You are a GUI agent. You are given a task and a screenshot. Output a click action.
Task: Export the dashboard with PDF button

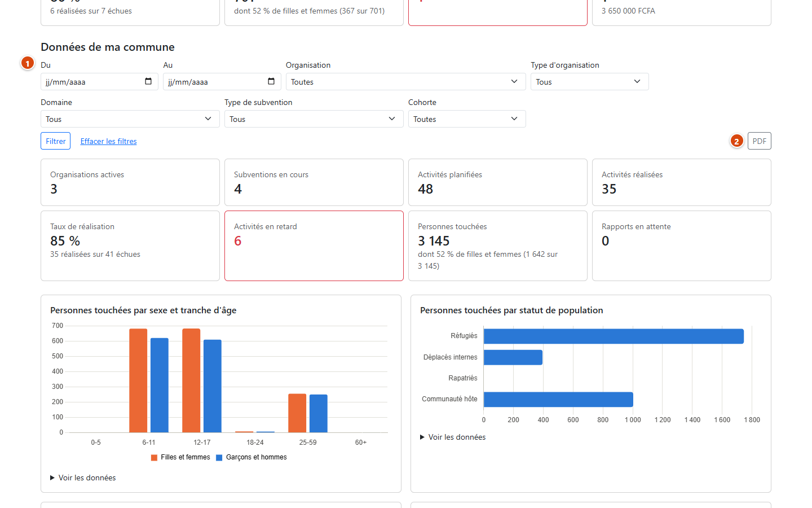[x=760, y=141]
